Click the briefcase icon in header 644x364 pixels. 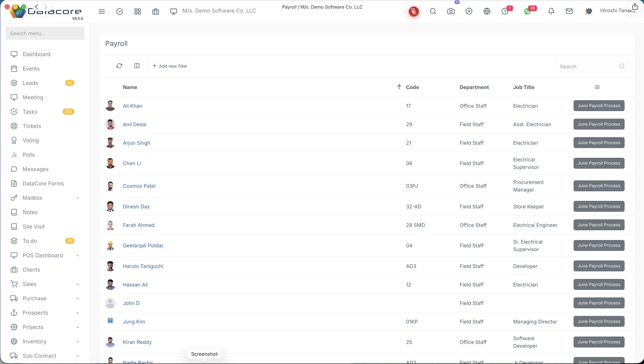(x=156, y=11)
